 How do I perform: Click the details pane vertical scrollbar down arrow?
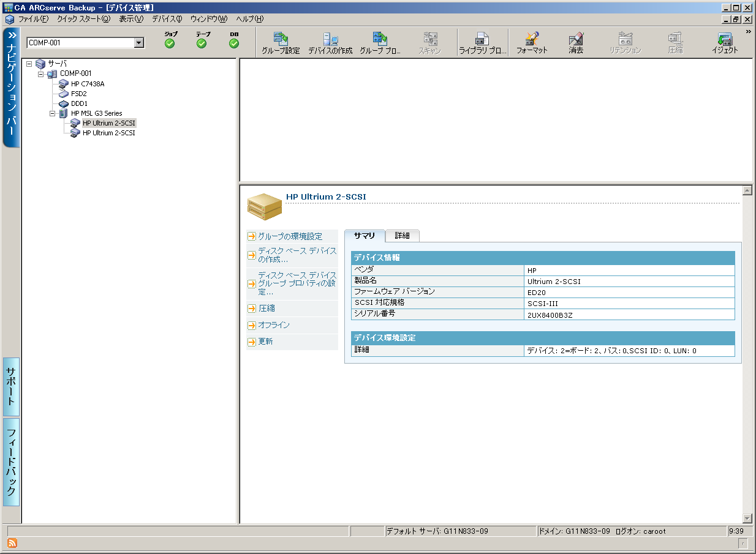tap(747, 518)
